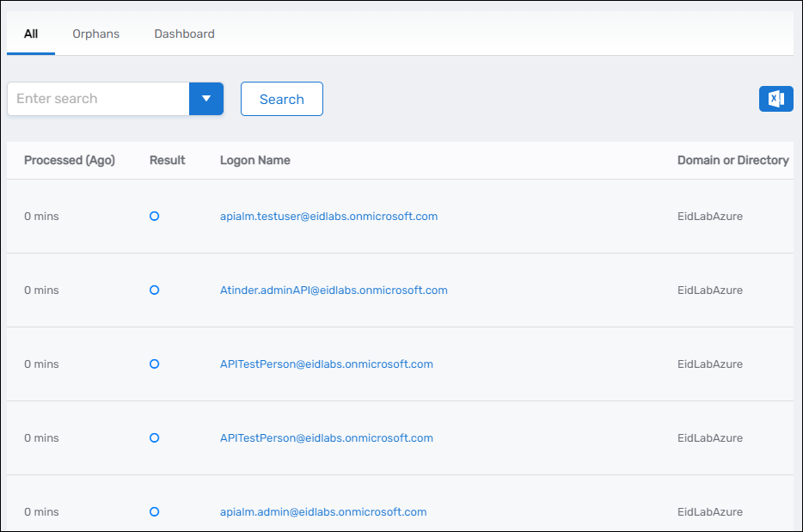Click result circle in first APITestPerson row

pyautogui.click(x=154, y=364)
